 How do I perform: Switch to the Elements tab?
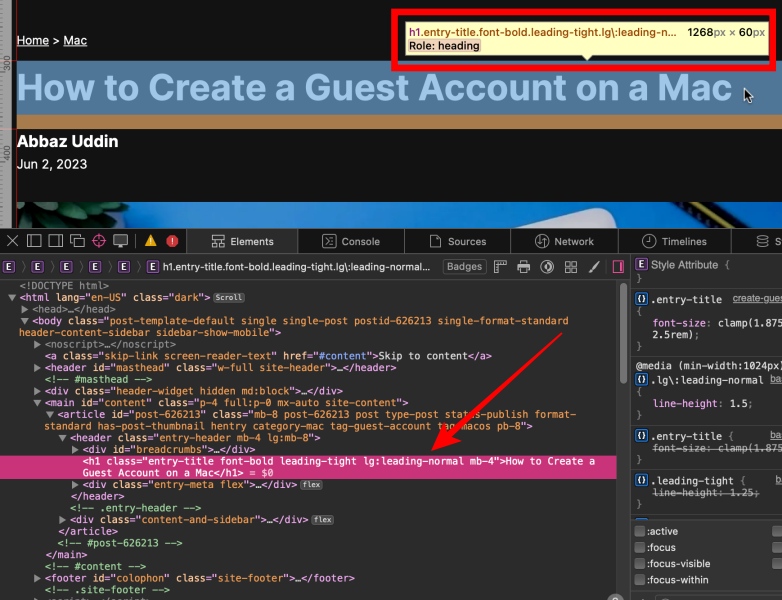(242, 241)
